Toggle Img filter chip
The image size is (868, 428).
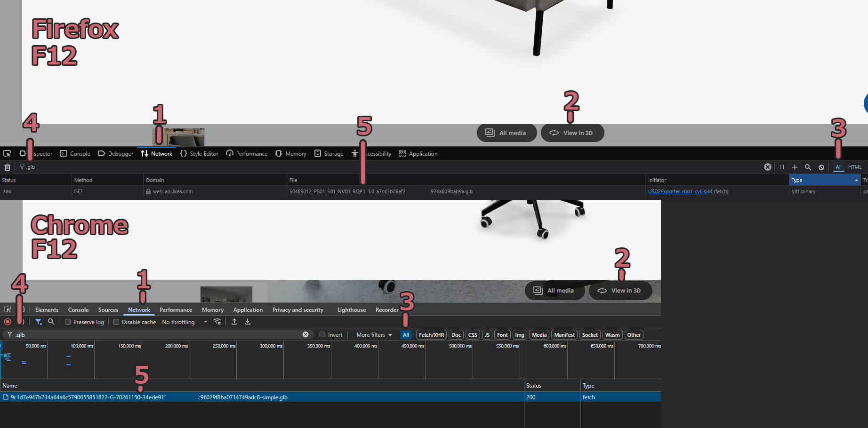[520, 335]
